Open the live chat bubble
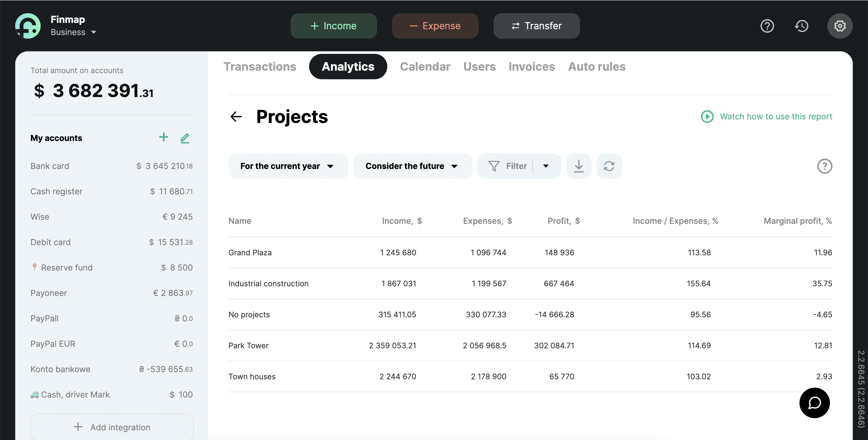The width and height of the screenshot is (868, 440). (814, 403)
